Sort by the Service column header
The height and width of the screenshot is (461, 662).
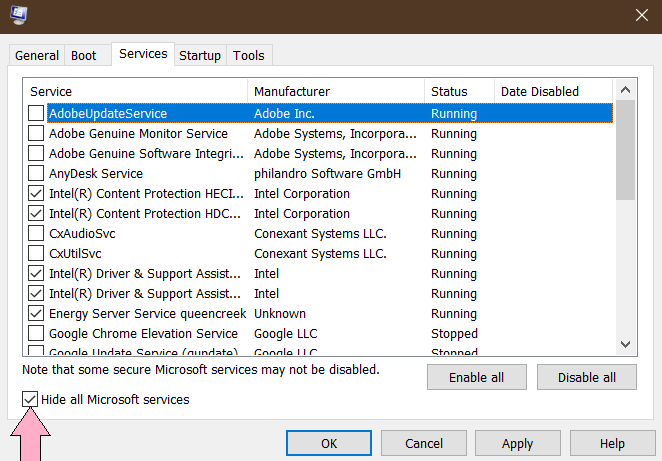coord(135,91)
